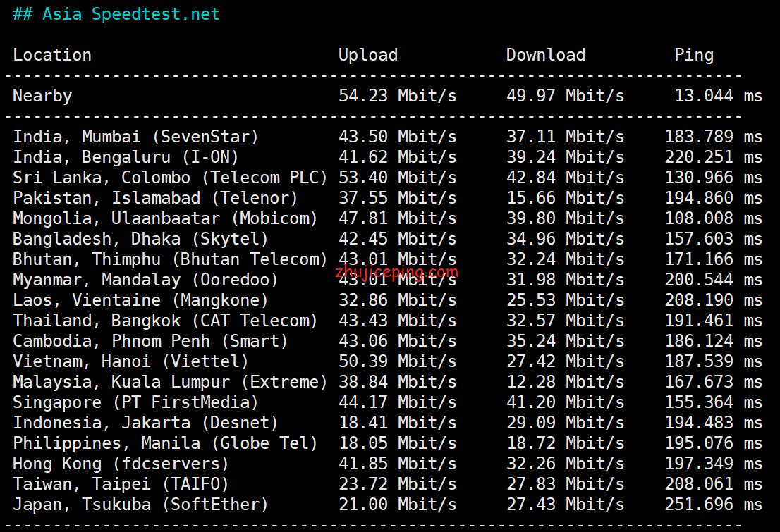Click the Japan, Tsukuba (SoftEther) entry
The image size is (780, 532).
pos(140,505)
